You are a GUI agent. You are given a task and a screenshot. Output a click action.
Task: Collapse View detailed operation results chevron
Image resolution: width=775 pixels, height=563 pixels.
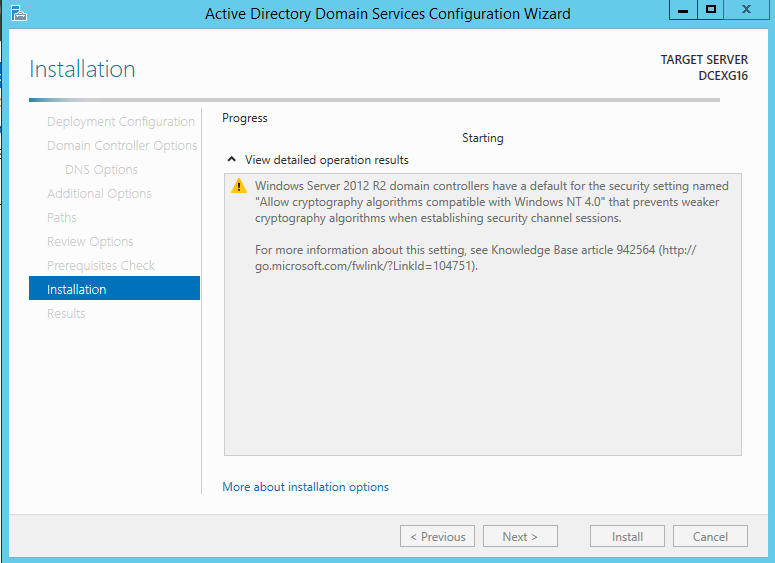(231, 159)
